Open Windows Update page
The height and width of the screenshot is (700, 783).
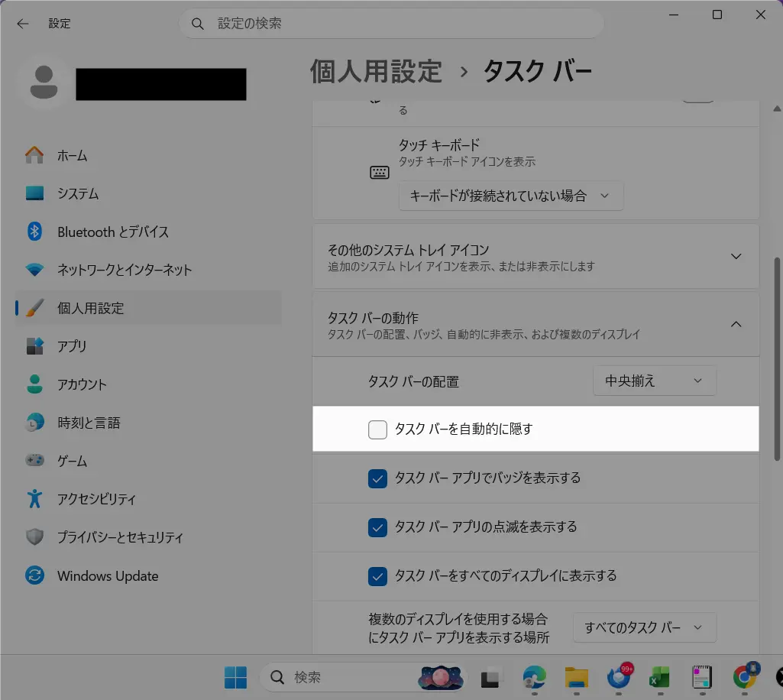[x=107, y=575]
